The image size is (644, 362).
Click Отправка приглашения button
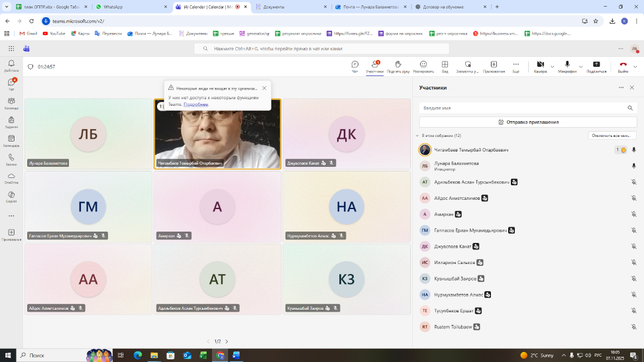[528, 122]
